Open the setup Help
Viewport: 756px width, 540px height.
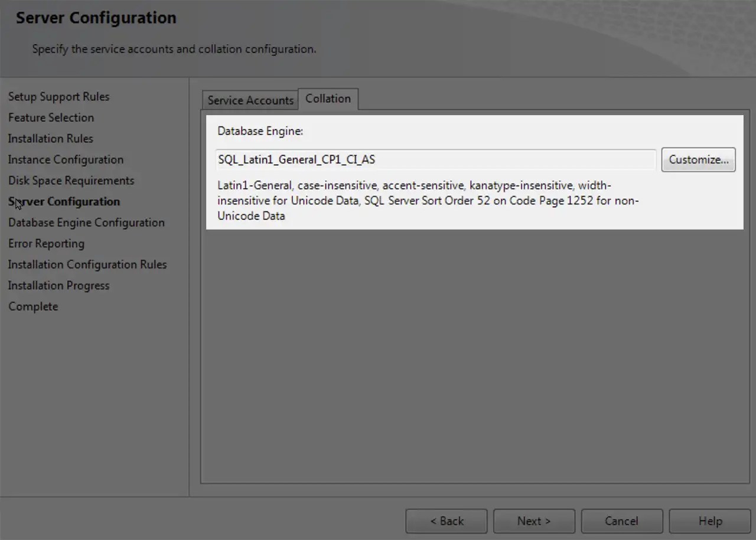[709, 521]
